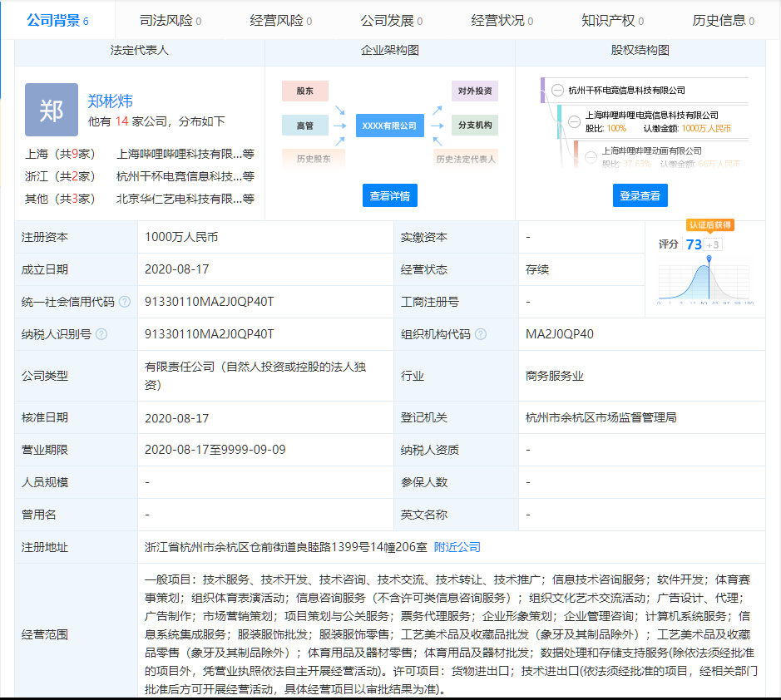The height and width of the screenshot is (700, 781).
Task: Open the 附近公司 link
Action: click(x=457, y=547)
